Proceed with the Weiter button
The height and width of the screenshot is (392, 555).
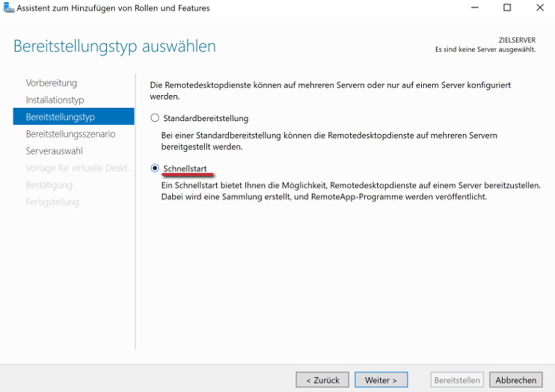(381, 380)
